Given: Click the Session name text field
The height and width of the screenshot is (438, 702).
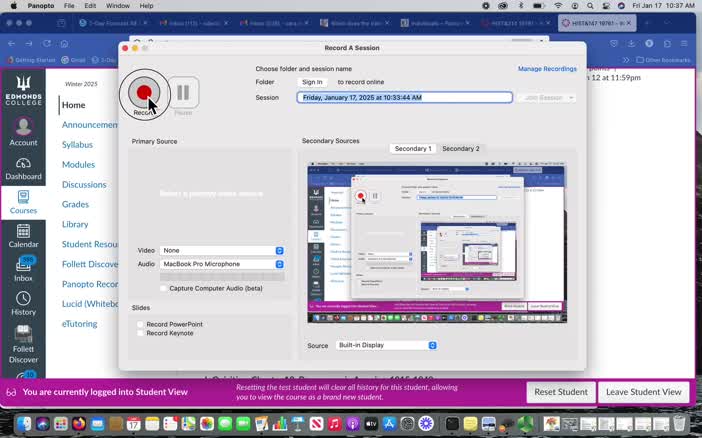Looking at the screenshot, I should (404, 98).
